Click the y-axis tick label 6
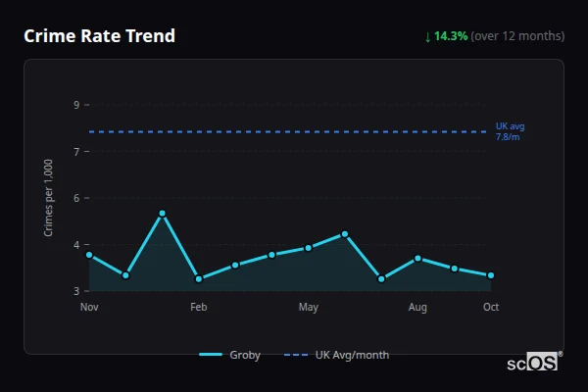Image resolution: width=588 pixels, height=392 pixels. pyautogui.click(x=76, y=198)
